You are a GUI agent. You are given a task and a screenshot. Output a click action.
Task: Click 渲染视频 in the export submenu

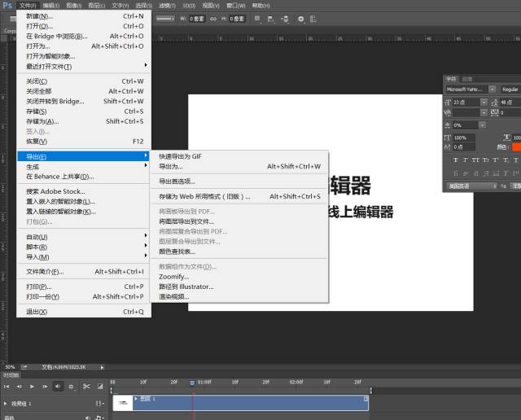174,296
